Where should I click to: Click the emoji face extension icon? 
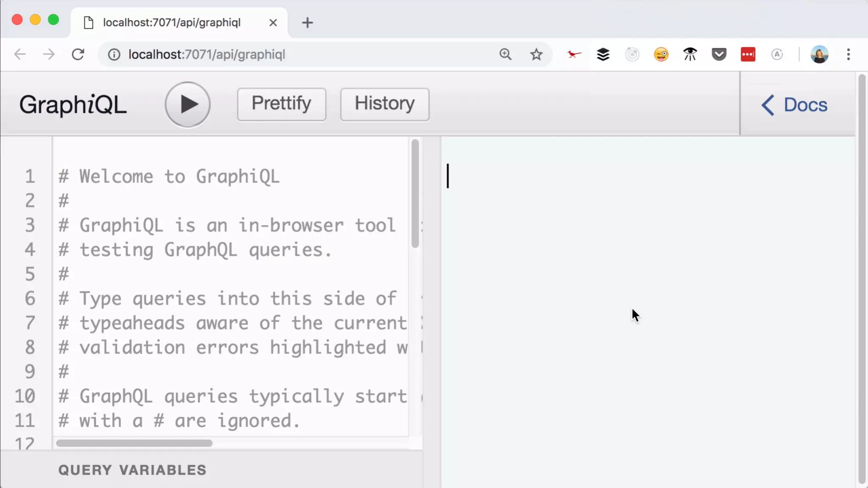(661, 54)
